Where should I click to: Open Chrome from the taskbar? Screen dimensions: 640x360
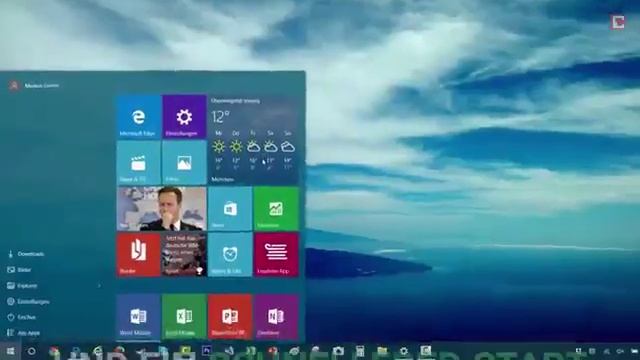53,351
